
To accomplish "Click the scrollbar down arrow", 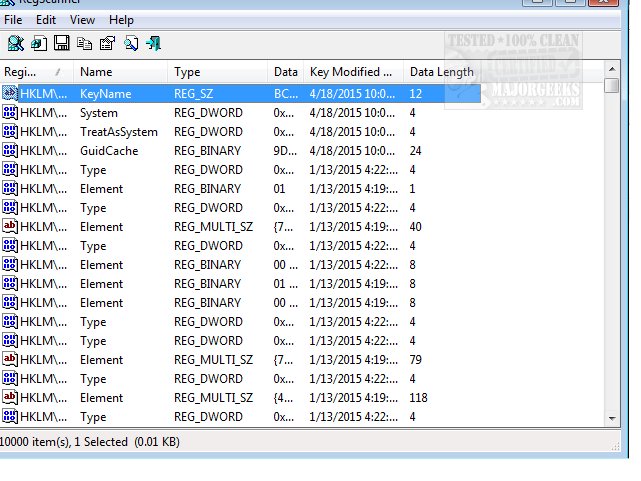I will (612, 418).
